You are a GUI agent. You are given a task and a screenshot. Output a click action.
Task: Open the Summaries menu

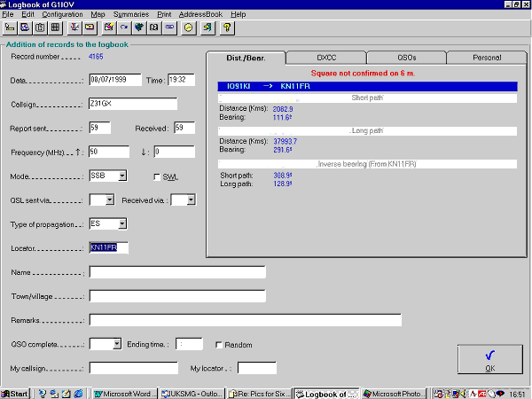131,14
